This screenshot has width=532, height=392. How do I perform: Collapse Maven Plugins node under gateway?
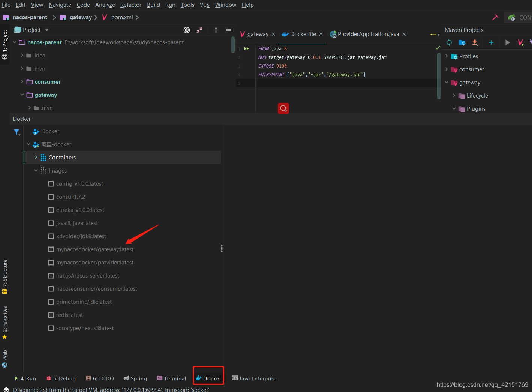[x=454, y=108]
